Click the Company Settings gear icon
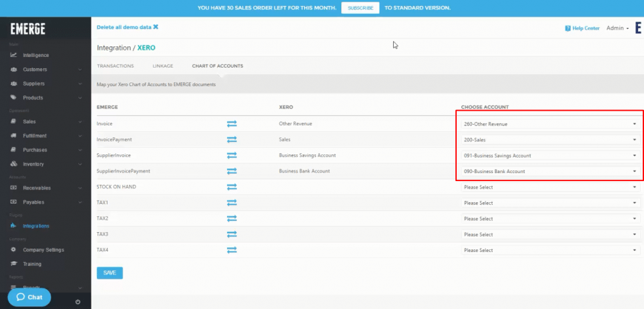The width and height of the screenshot is (644, 309). (13, 249)
